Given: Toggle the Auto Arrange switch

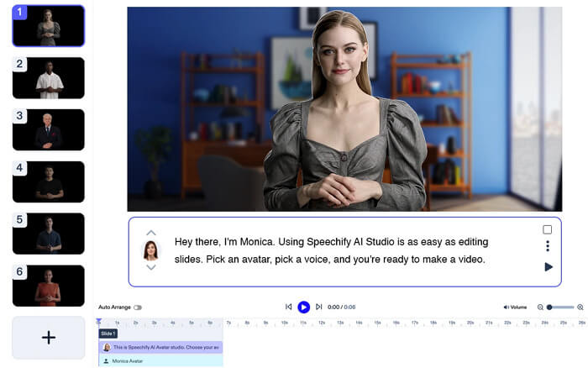Looking at the screenshot, I should (x=138, y=308).
